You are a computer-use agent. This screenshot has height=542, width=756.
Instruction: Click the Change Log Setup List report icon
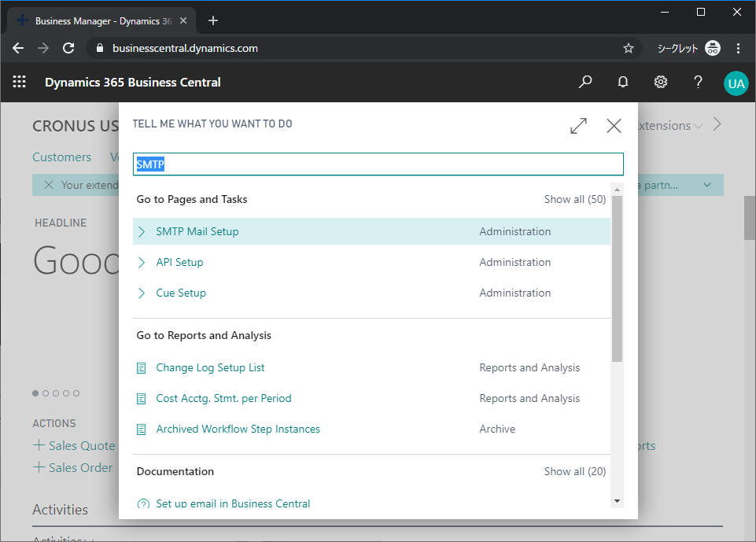click(x=142, y=368)
